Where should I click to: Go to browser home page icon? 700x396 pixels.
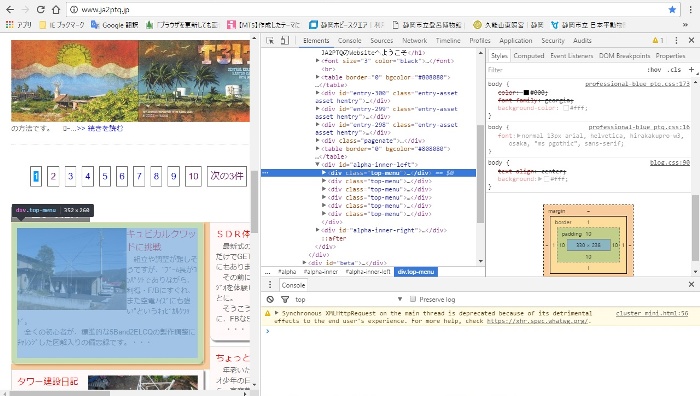pos(56,9)
